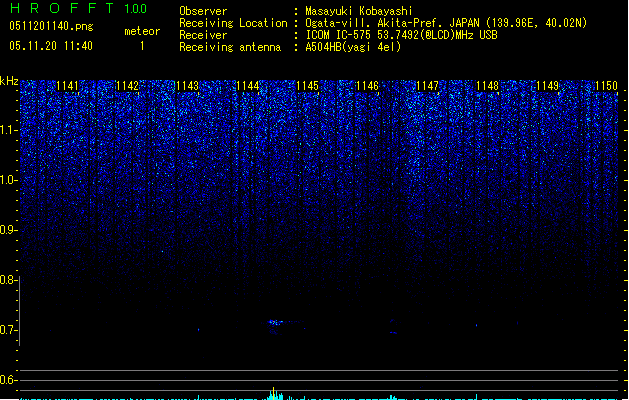Image resolution: width=629 pixels, height=400 pixels.
Task: Click the 1142 time marker
Action: (127, 86)
